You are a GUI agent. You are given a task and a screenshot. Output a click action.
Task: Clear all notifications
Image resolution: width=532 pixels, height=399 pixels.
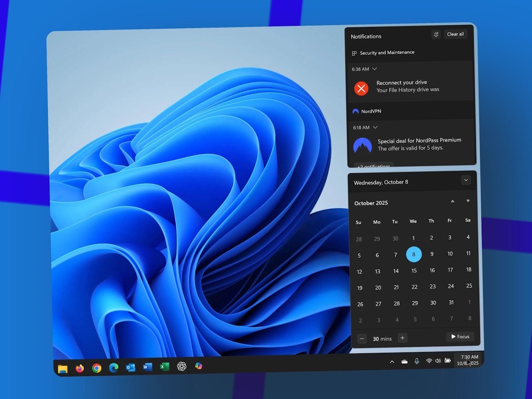pos(456,34)
